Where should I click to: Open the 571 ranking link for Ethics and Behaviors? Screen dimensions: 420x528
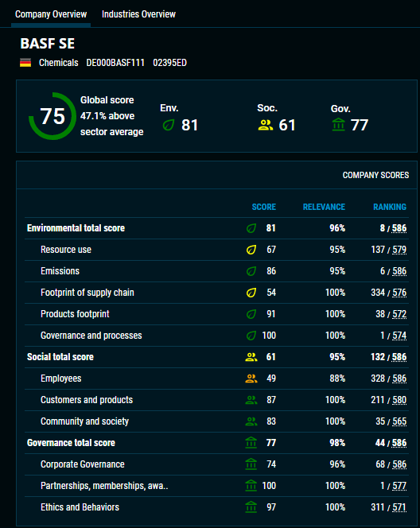pyautogui.click(x=399, y=507)
